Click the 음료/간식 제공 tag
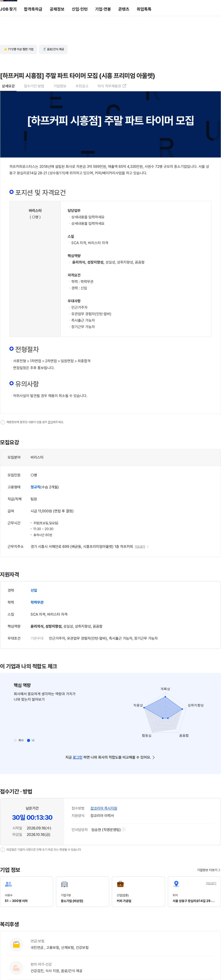Screen dimensions: 221x980 pos(53,49)
